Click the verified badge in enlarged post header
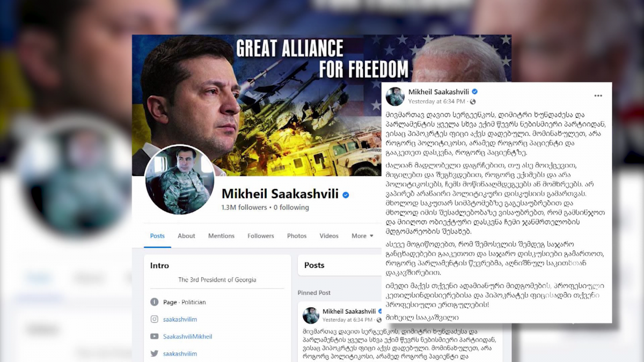Image resolution: width=644 pixels, height=362 pixels. coord(474,92)
